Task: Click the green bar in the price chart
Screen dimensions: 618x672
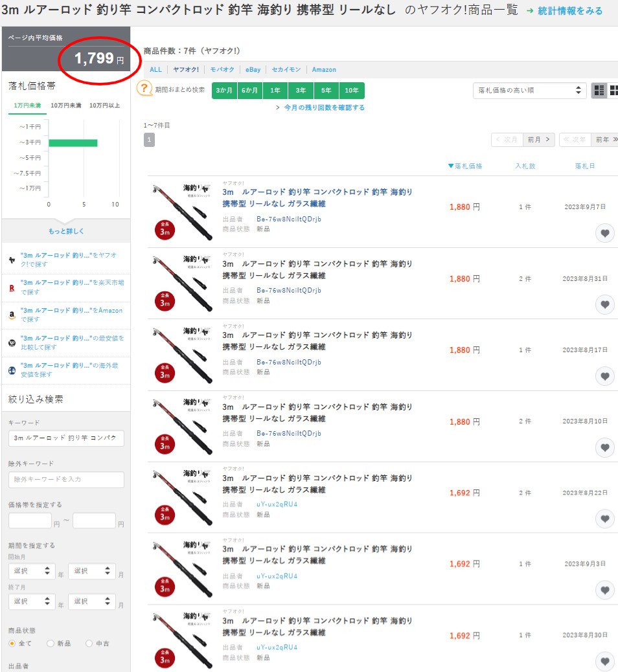Action: (x=73, y=142)
